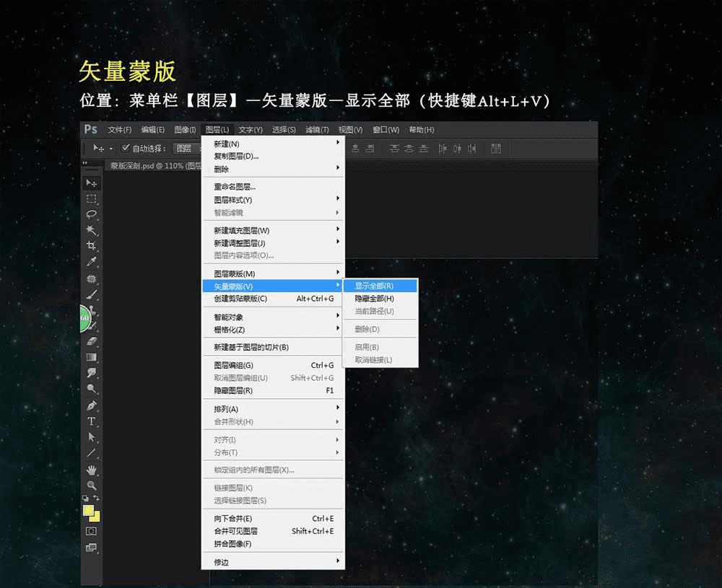The image size is (722, 588).
Task: Choose 重命名图层... menu entry
Action: tap(273, 187)
